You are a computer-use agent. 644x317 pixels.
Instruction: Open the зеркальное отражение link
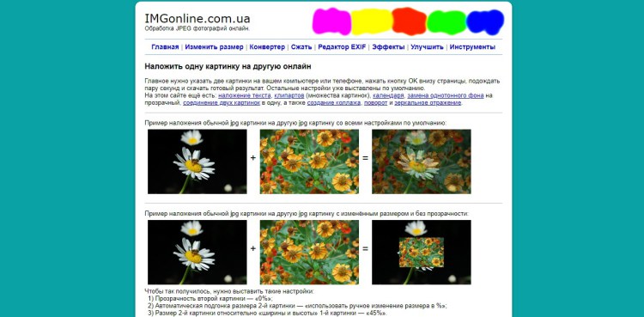(x=428, y=103)
